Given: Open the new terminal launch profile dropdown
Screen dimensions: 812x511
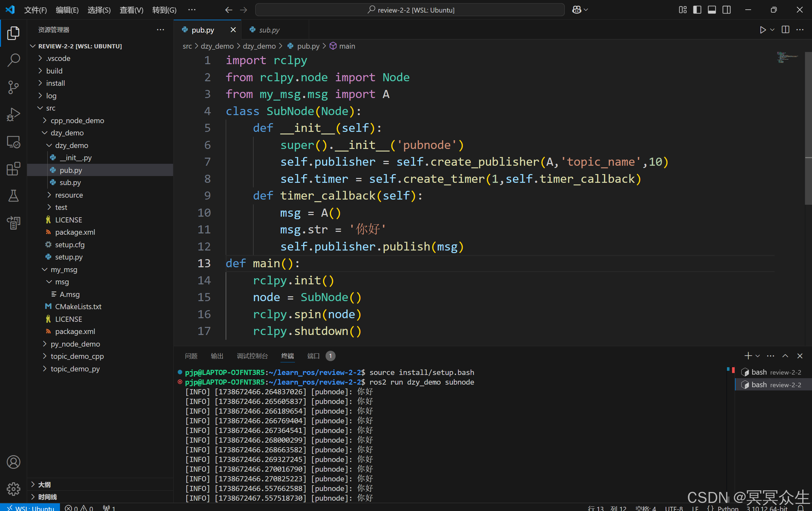Looking at the screenshot, I should pyautogui.click(x=758, y=356).
